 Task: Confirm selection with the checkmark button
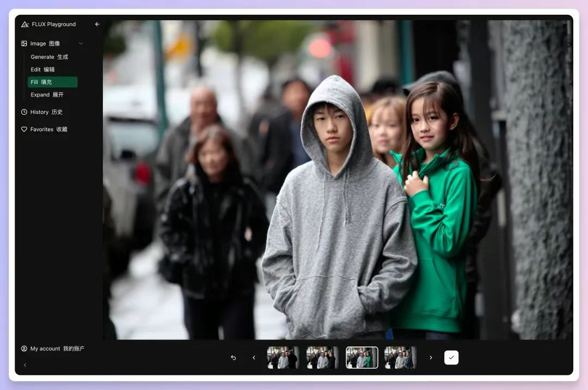pos(451,358)
